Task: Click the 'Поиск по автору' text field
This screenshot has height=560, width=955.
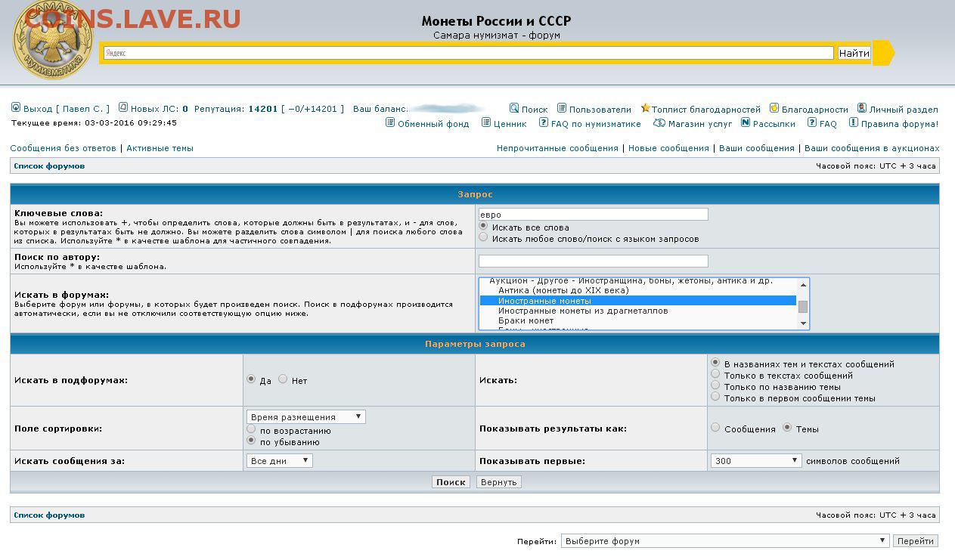Action: point(593,261)
